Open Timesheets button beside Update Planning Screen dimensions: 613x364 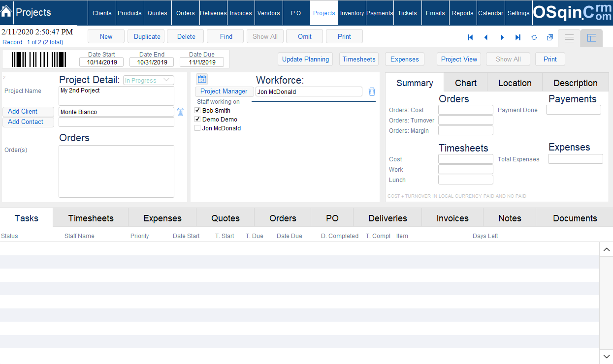359,59
